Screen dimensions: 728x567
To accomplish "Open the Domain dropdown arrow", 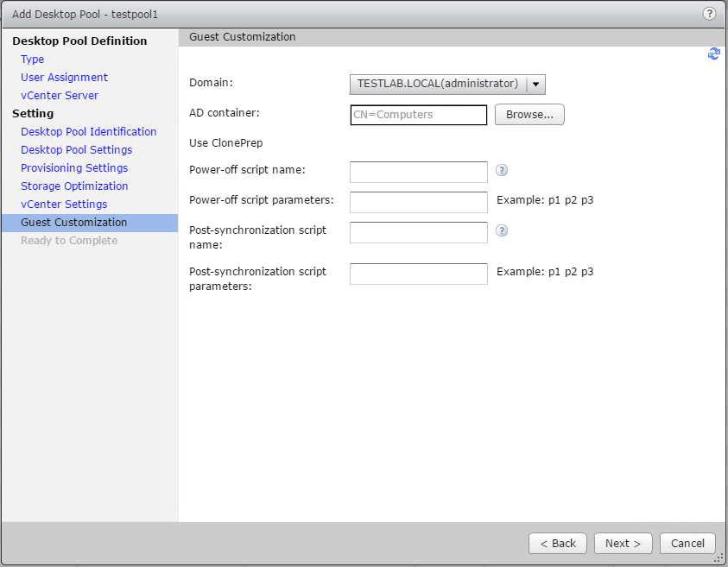I will coord(535,84).
